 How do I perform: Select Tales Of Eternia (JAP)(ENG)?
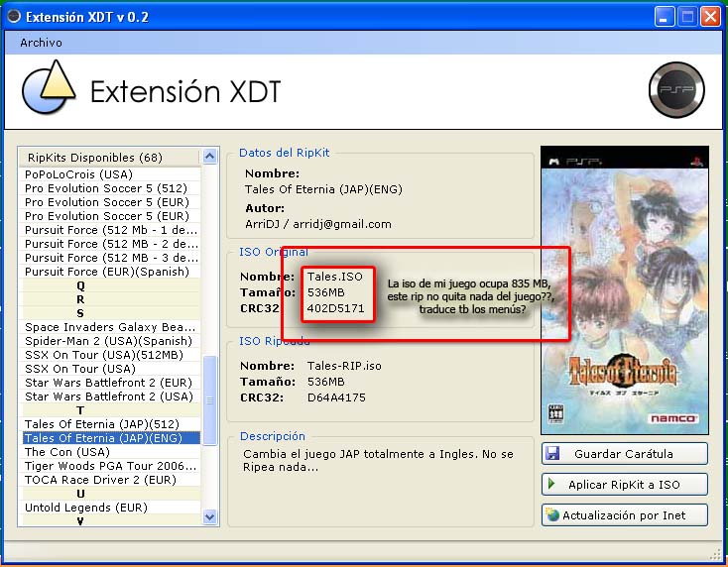pyautogui.click(x=111, y=438)
